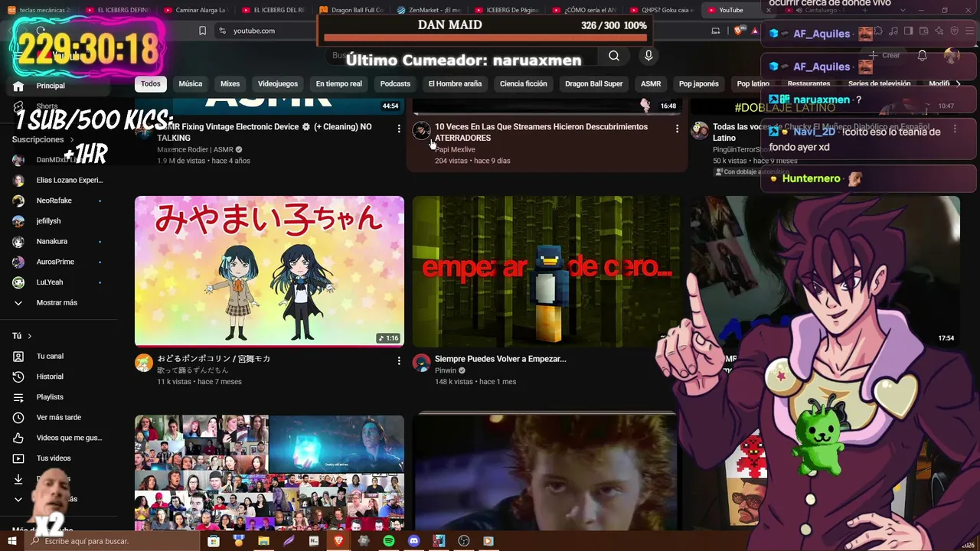Open the green-haired channel avatar for おどるポンポコリン
The height and width of the screenshot is (551, 980).
[144, 363]
